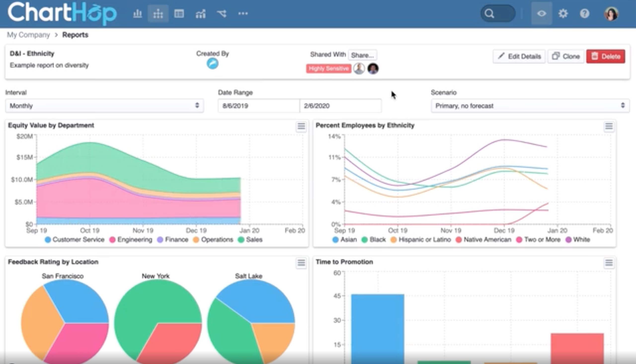636x364 pixels.
Task: Open the Scenario dropdown
Action: (x=530, y=106)
